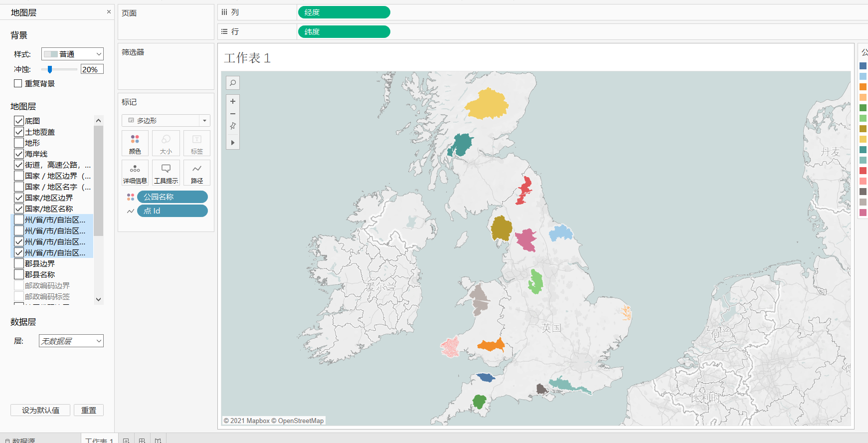Screen dimensions: 868x443
Task: Enable the 郡县边界 layer
Action: 19,263
